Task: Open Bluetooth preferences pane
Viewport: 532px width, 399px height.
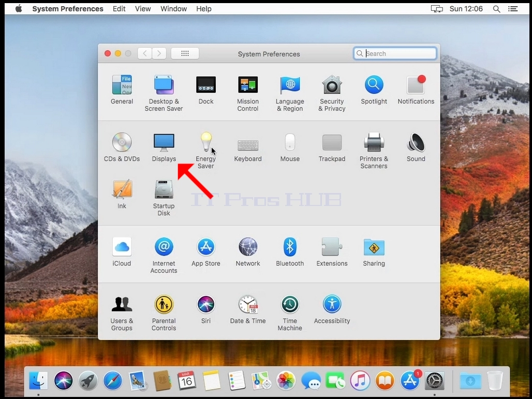Action: pyautogui.click(x=290, y=252)
